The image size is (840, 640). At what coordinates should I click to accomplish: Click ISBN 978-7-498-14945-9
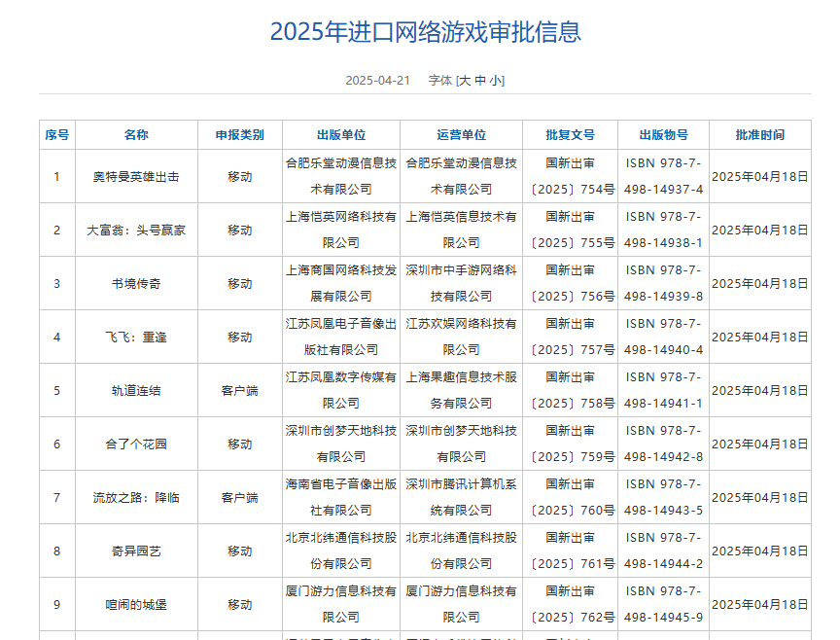664,605
